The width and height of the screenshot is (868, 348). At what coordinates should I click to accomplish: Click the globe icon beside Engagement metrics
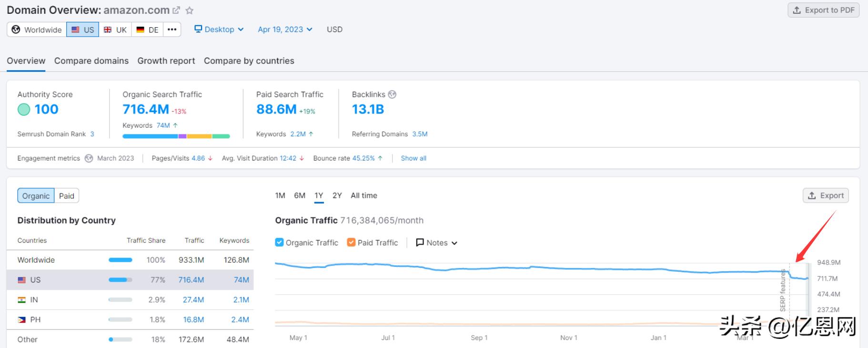[x=89, y=158]
